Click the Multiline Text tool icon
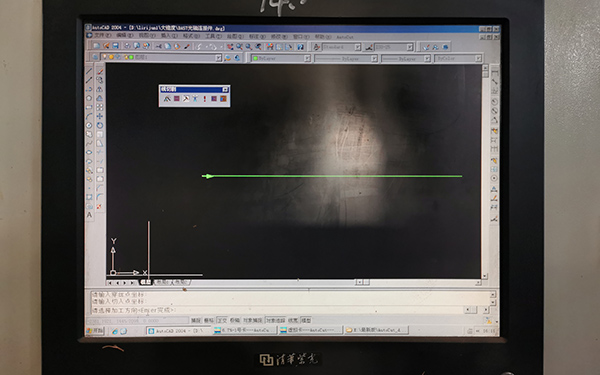 89,215
